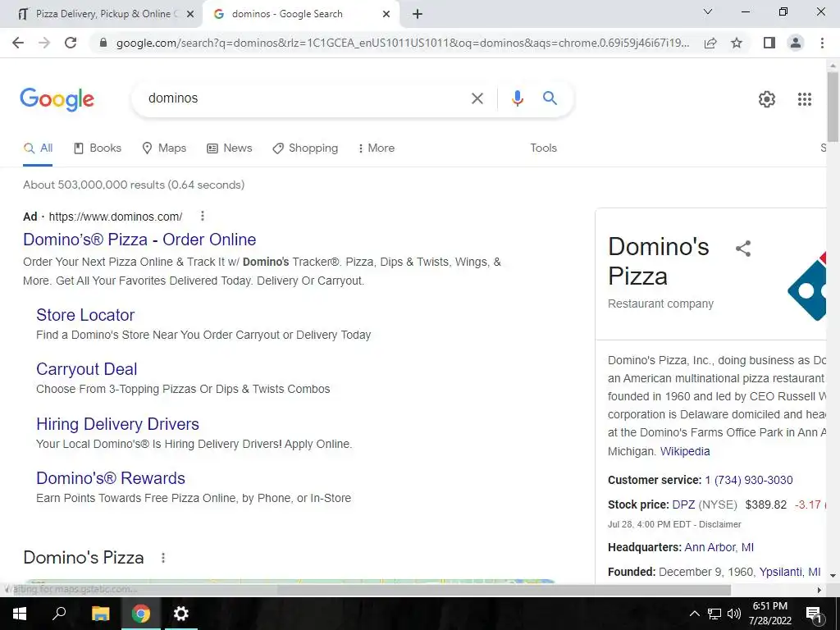Click the taskbar clock showing 6:51 PM

pyautogui.click(x=769, y=614)
